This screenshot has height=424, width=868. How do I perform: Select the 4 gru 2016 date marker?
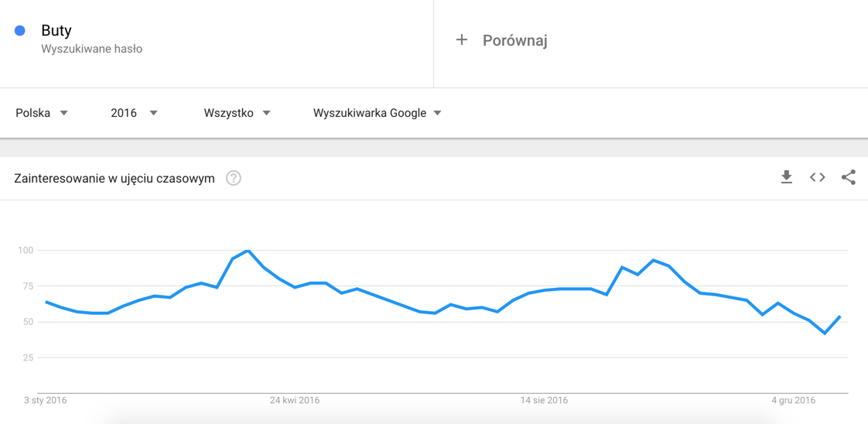click(794, 400)
